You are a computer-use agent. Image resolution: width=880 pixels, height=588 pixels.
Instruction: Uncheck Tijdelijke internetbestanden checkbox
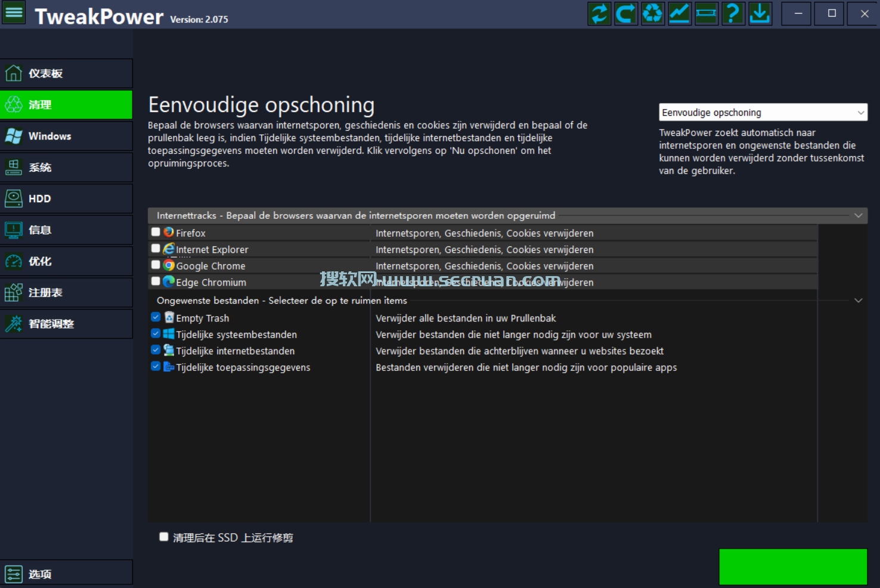pyautogui.click(x=156, y=350)
